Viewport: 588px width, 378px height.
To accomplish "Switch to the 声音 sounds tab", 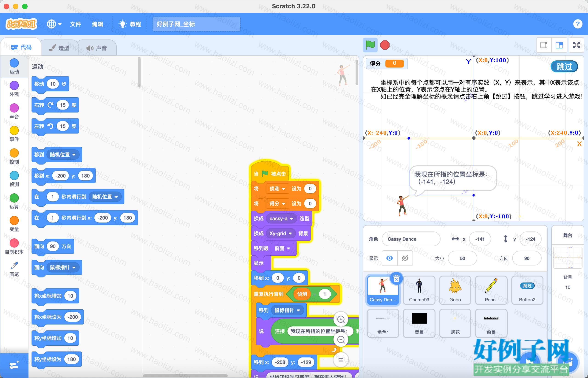I will [x=97, y=48].
